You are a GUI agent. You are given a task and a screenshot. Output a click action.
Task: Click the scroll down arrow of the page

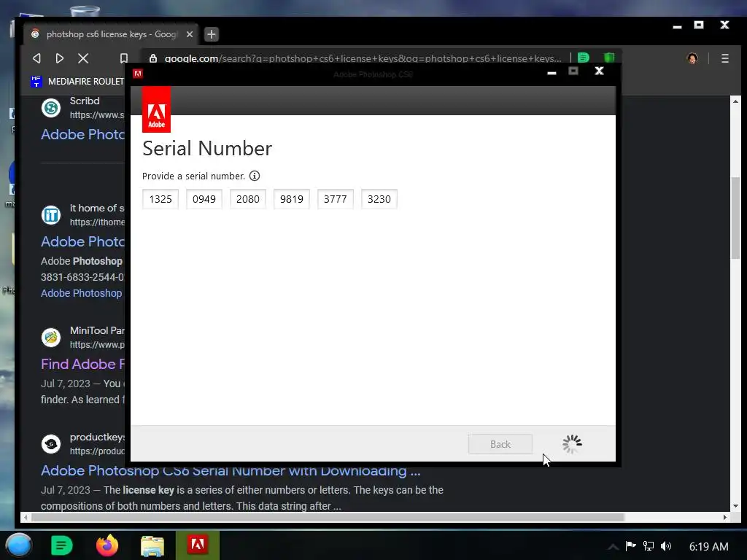click(x=735, y=506)
